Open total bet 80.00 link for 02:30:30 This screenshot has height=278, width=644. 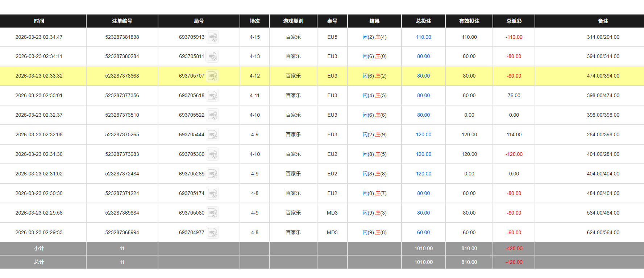pos(423,193)
